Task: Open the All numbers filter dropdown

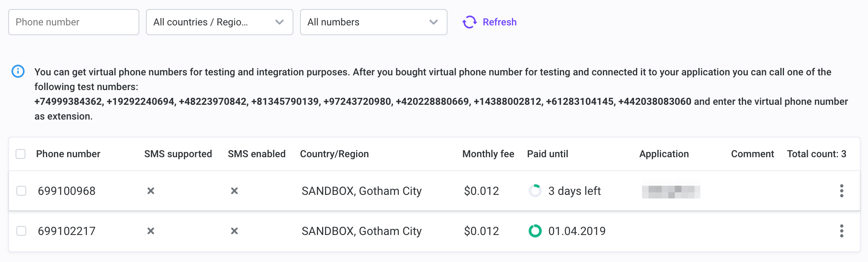Action: 374,22
